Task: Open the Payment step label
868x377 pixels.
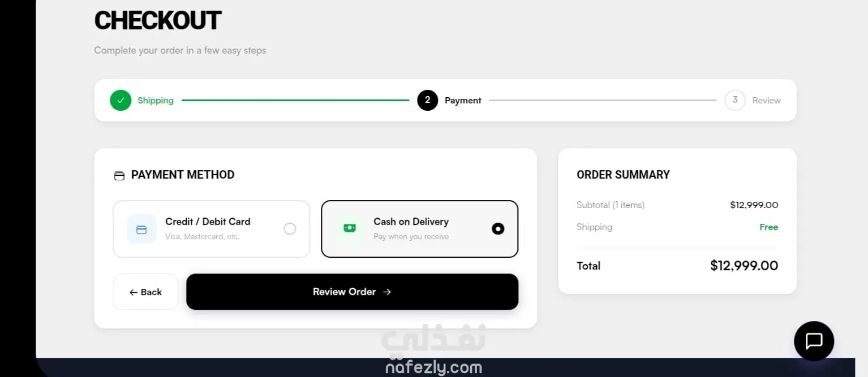Action: point(463,101)
